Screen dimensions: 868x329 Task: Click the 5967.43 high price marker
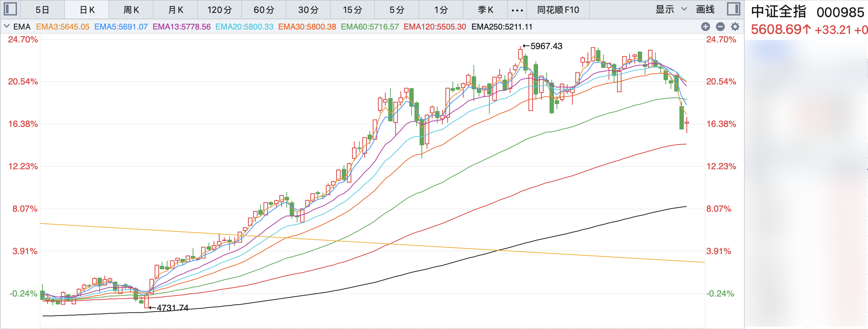pos(546,46)
